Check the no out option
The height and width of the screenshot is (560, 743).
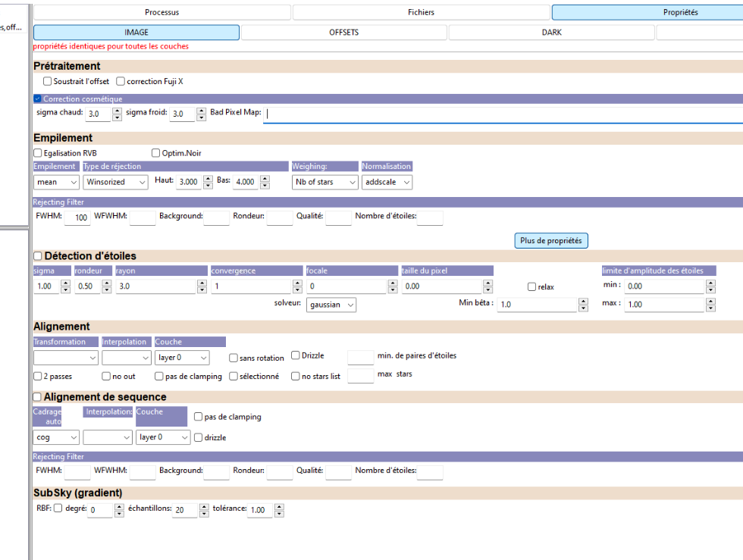(106, 376)
